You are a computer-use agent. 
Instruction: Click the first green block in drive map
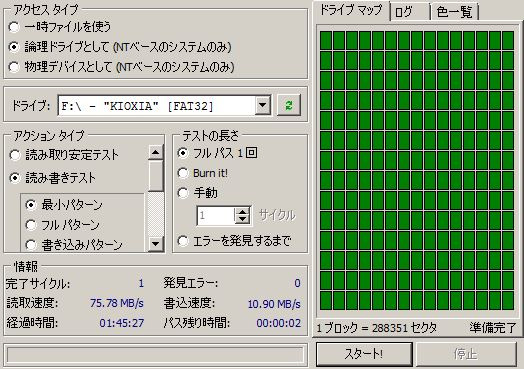coord(326,40)
